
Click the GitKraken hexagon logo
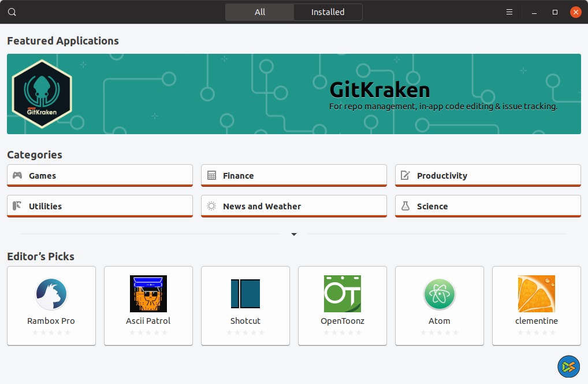pos(42,94)
